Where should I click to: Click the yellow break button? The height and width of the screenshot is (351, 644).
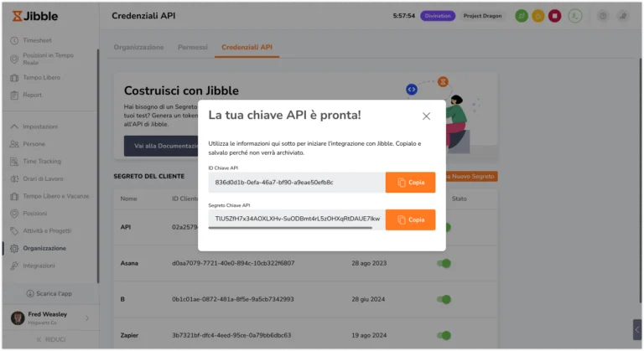pos(538,16)
